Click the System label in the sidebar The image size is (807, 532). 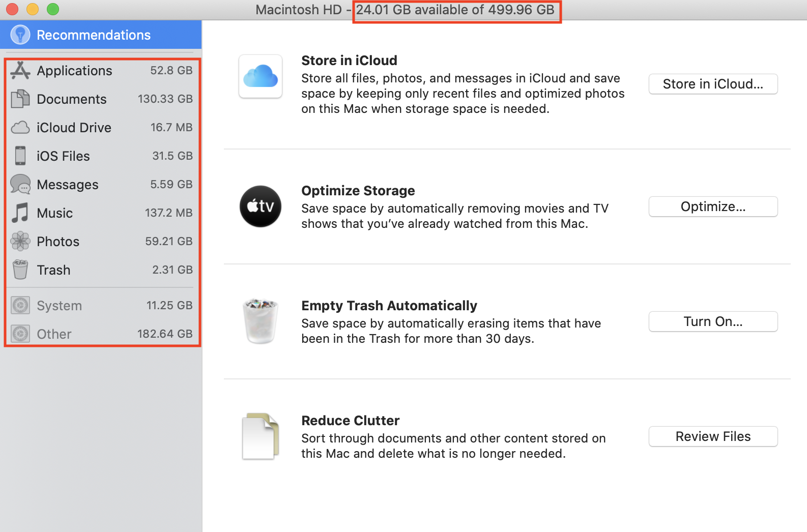pyautogui.click(x=59, y=306)
